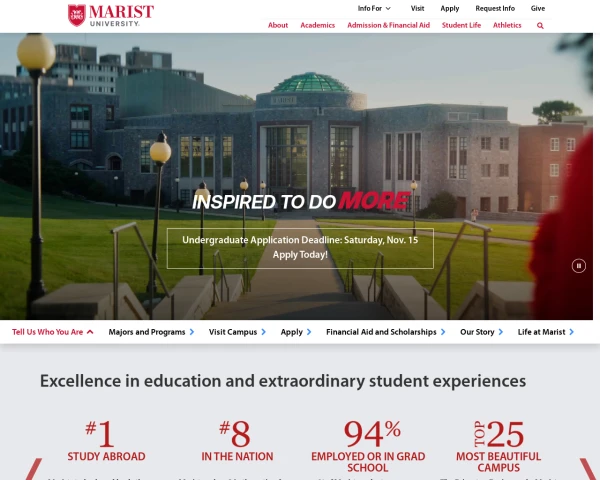Open the Student Life menu

click(x=461, y=25)
